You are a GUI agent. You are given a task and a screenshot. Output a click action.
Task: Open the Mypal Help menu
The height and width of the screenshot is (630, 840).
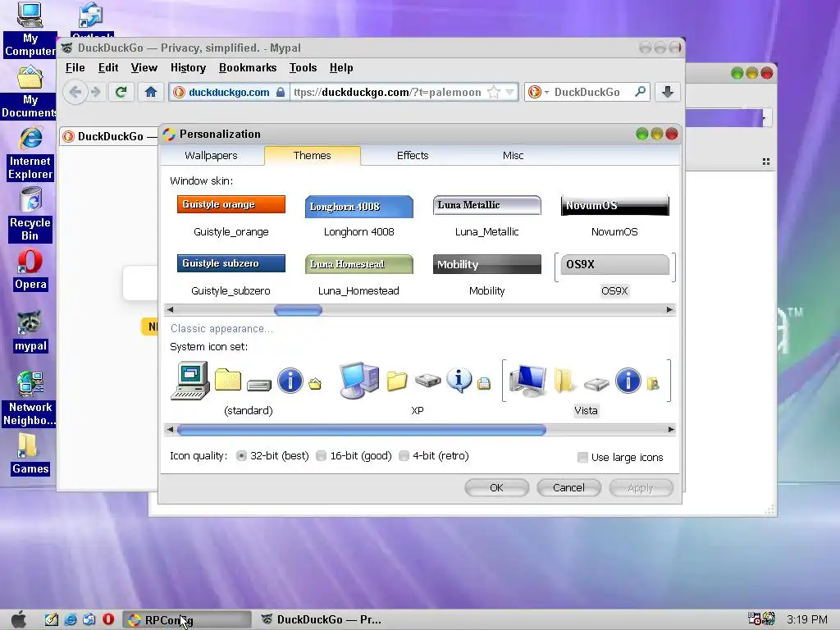click(341, 67)
